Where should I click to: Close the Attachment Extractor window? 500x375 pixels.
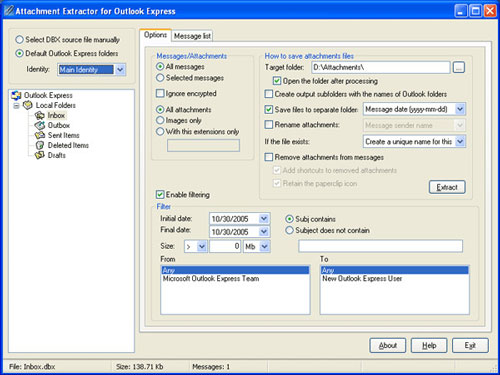(x=490, y=11)
